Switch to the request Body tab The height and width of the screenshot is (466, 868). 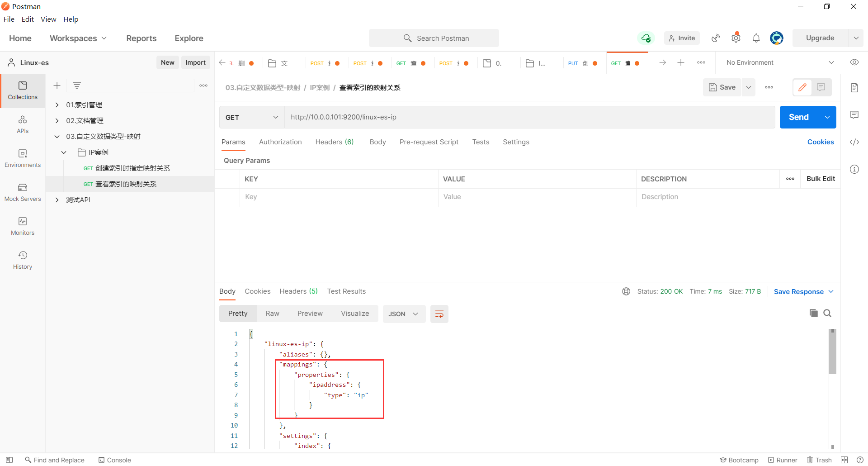click(377, 142)
